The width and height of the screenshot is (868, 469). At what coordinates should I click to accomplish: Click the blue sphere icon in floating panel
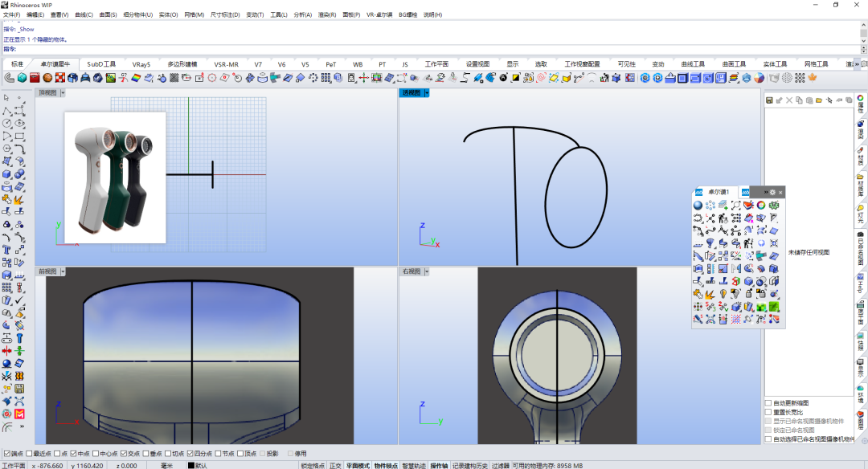(698, 206)
